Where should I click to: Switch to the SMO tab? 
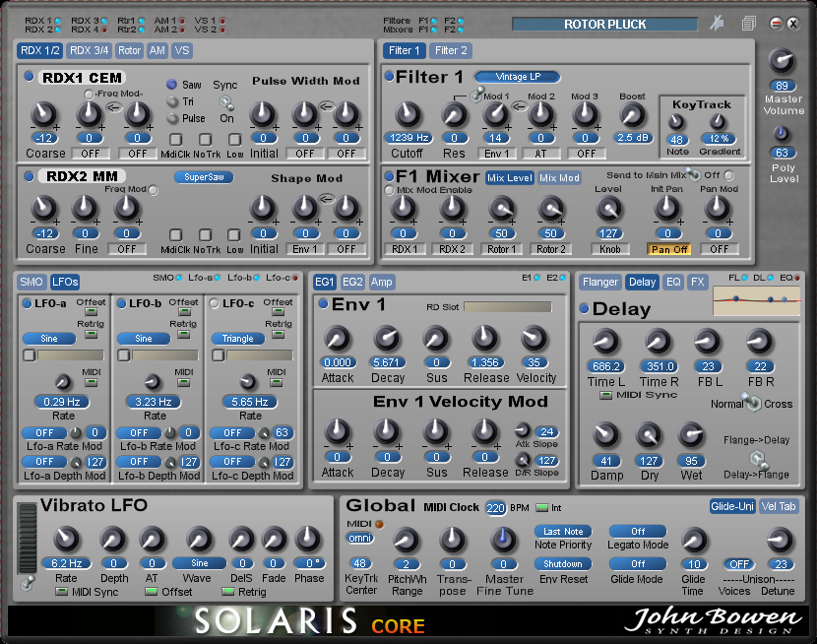pos(31,282)
